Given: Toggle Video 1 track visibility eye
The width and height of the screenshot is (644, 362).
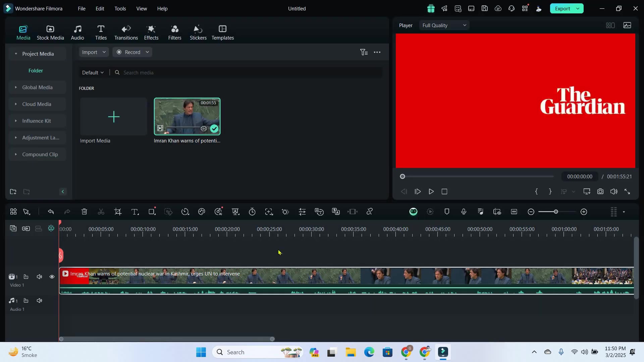Looking at the screenshot, I should 52,277.
